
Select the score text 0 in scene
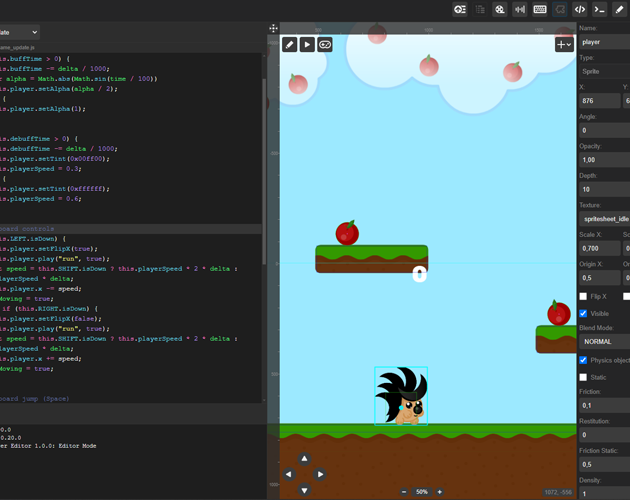pyautogui.click(x=419, y=274)
